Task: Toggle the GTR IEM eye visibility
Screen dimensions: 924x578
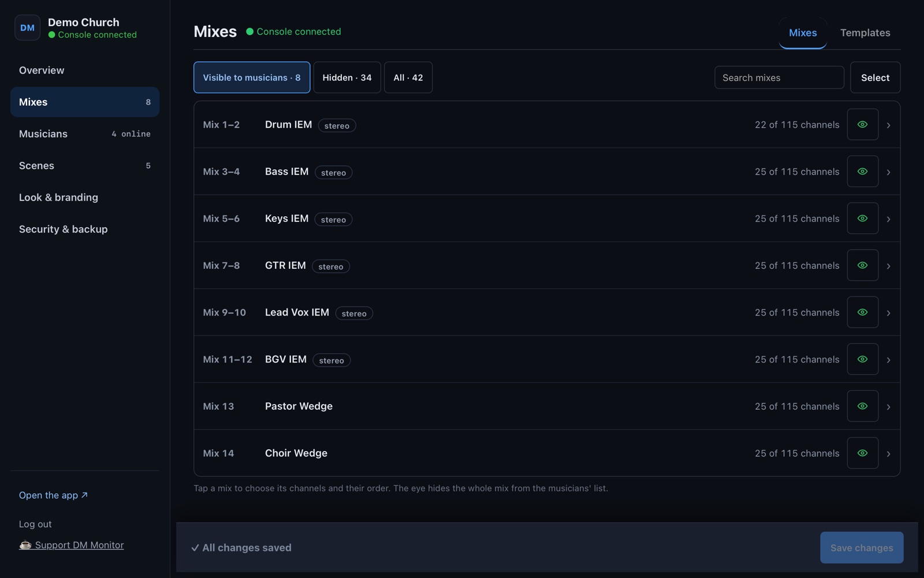Action: click(862, 265)
